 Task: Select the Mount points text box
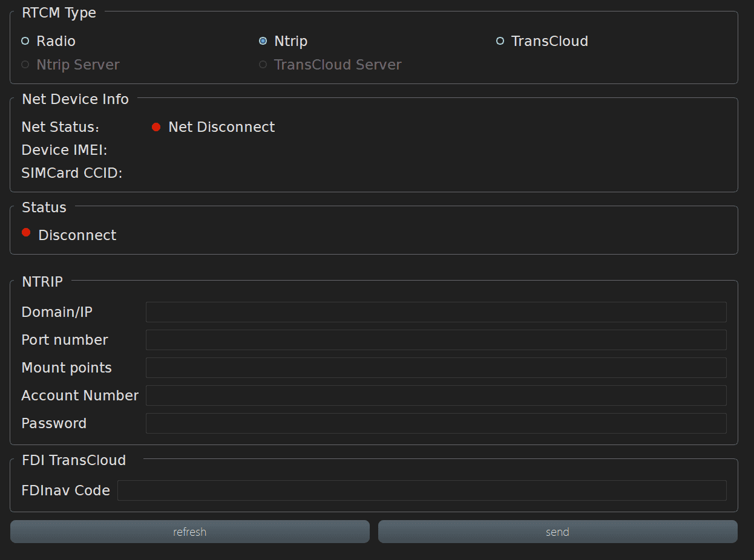click(x=436, y=368)
